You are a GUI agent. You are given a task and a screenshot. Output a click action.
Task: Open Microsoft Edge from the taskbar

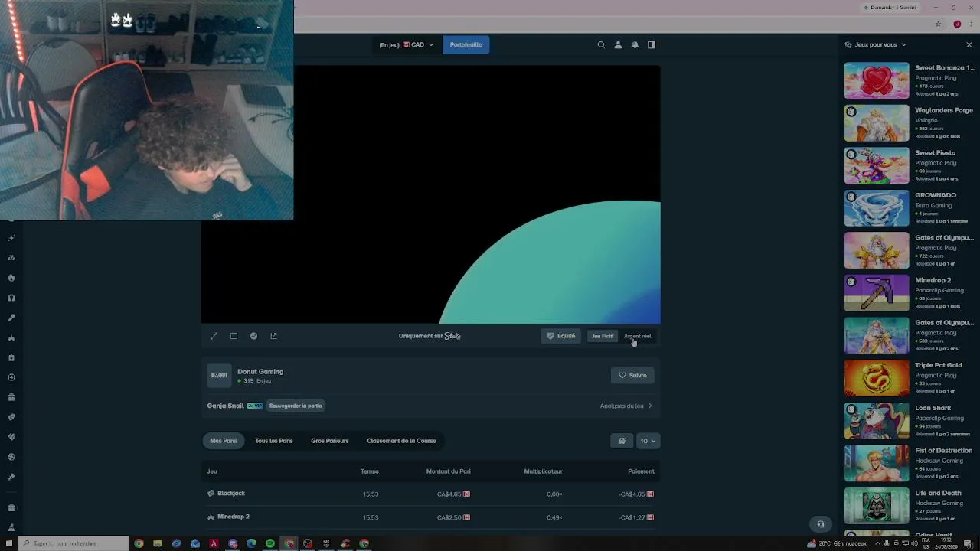pyautogui.click(x=251, y=543)
